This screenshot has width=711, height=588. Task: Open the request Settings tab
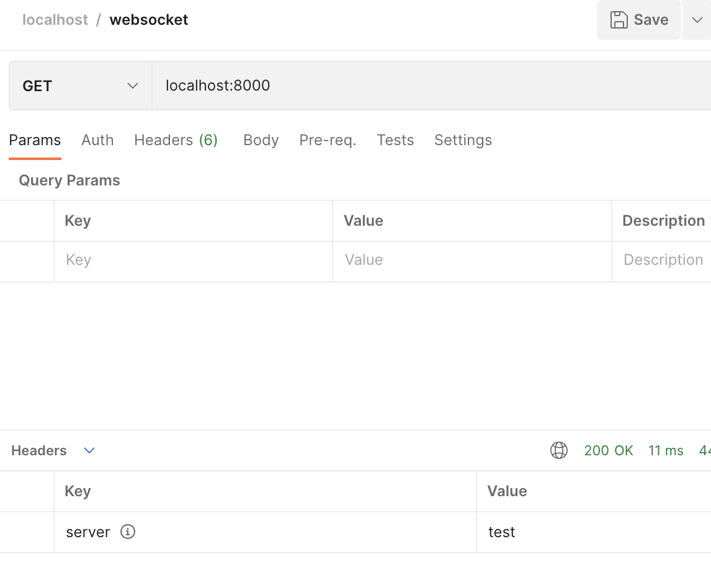(x=463, y=140)
